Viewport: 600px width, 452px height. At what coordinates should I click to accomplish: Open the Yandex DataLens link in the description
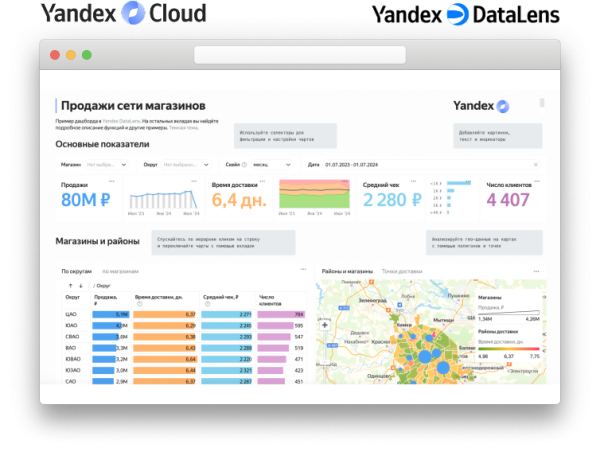click(x=121, y=121)
